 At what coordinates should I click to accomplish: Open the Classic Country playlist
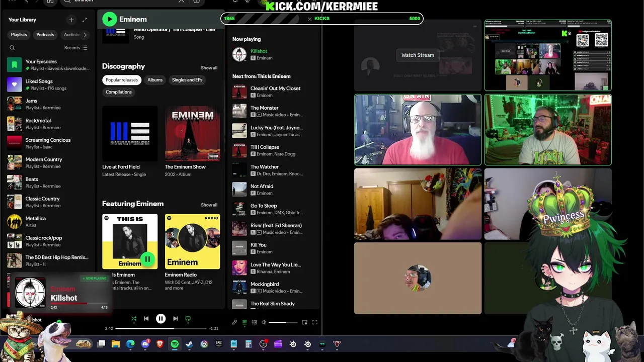coord(50,202)
